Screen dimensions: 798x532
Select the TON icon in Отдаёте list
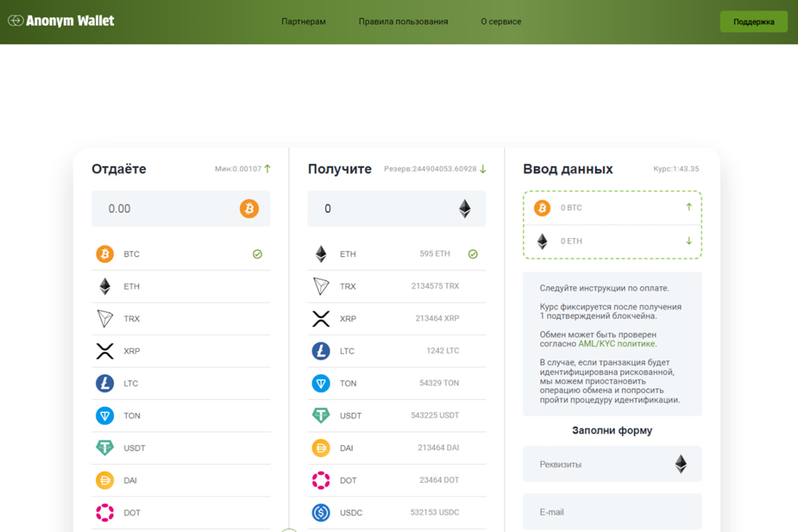104,415
